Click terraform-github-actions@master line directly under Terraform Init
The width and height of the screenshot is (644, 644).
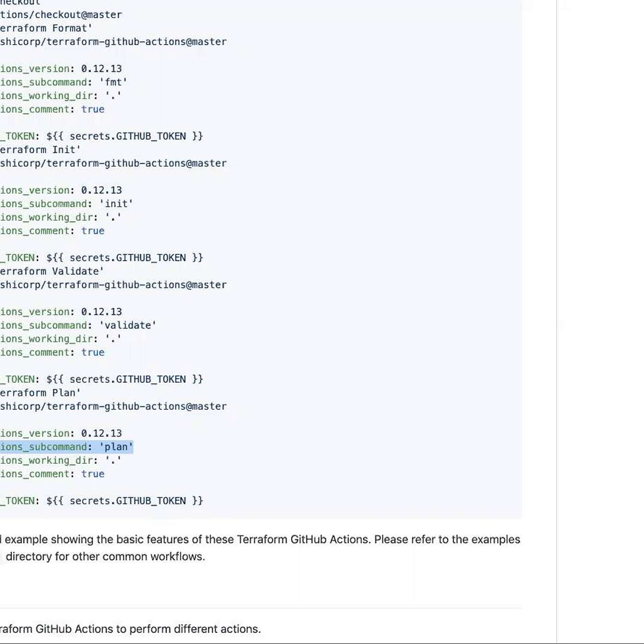pyautogui.click(x=114, y=163)
